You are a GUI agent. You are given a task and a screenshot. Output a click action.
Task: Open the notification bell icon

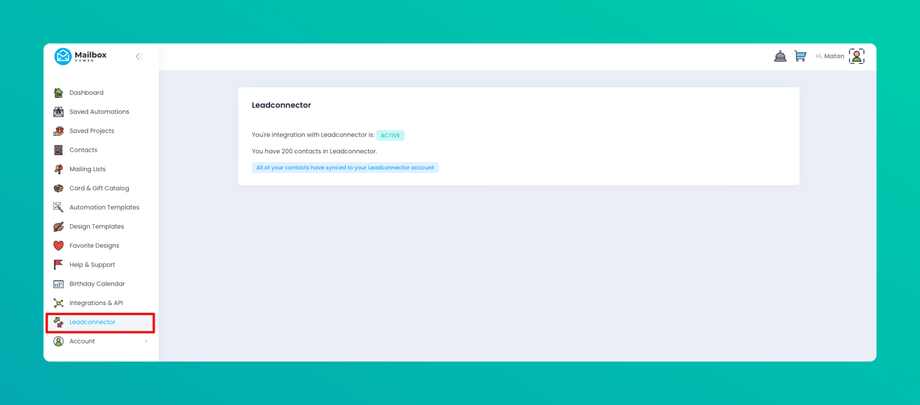780,56
